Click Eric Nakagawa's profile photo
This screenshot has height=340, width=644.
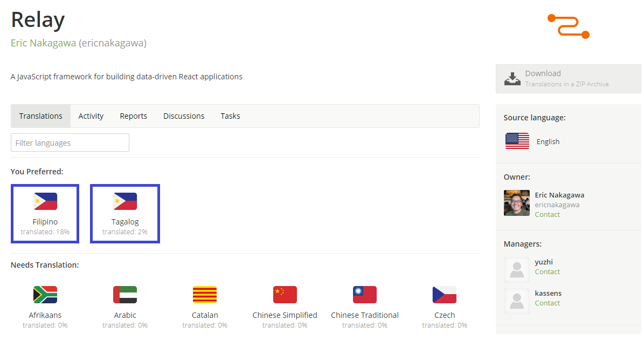(x=517, y=203)
